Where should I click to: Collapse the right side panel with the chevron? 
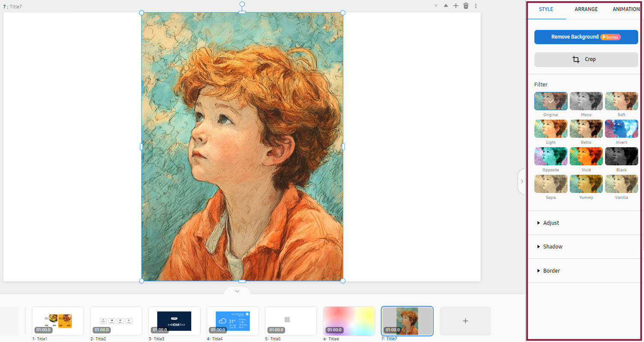[522, 182]
